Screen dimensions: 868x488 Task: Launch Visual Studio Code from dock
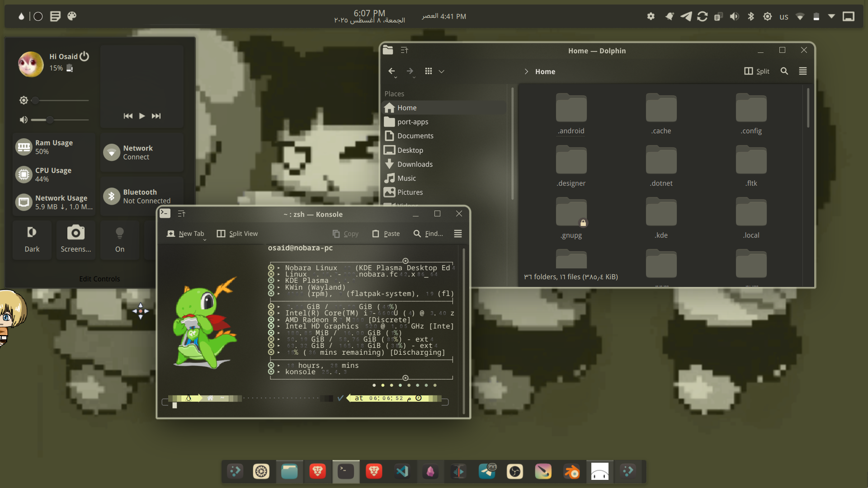(402, 472)
